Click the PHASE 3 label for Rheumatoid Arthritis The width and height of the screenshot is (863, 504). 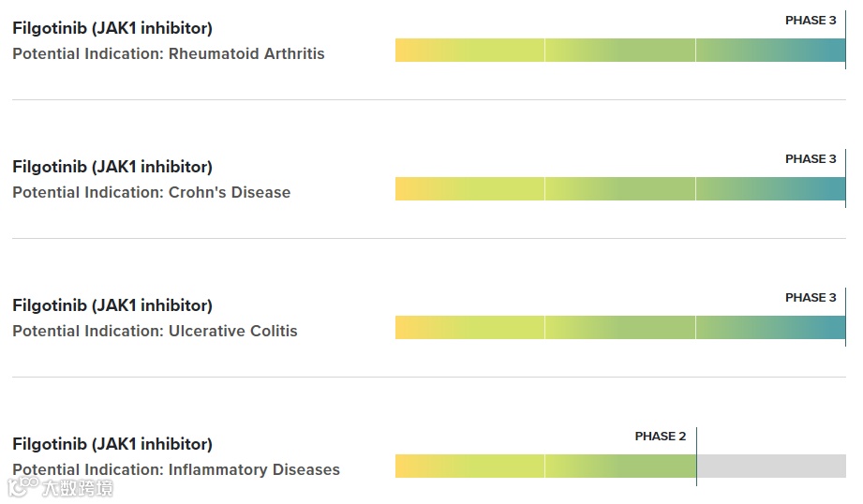pos(811,21)
